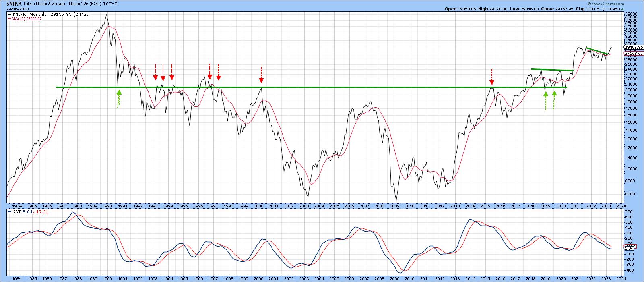Click the short green trendline spanning 2018-2020
The height and width of the screenshot is (282, 644).
click(552, 70)
